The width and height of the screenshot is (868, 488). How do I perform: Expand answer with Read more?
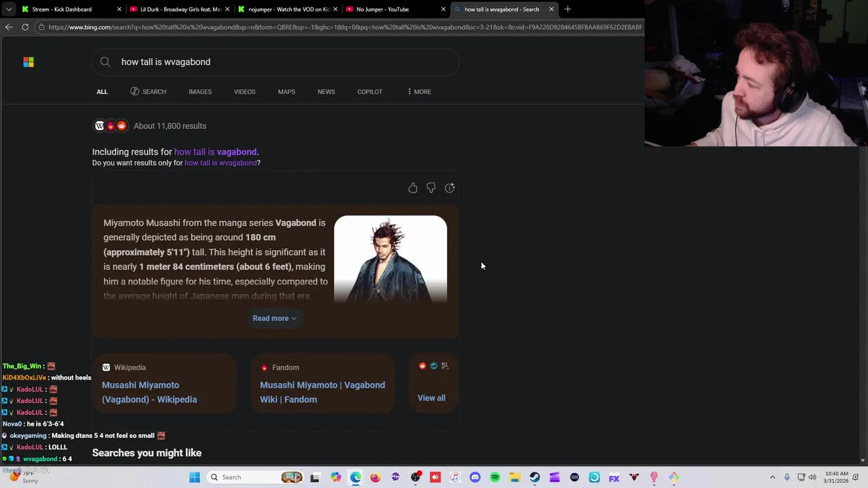tap(274, 318)
